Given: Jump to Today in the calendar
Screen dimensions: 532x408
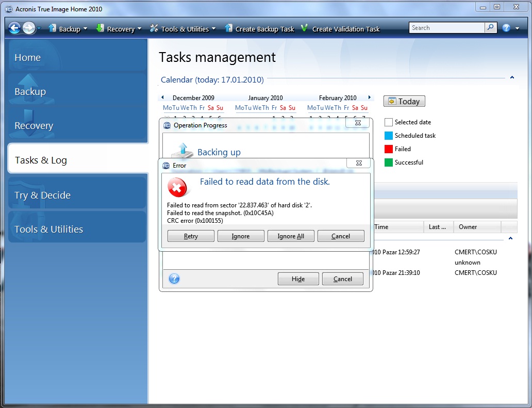Looking at the screenshot, I should pos(404,101).
